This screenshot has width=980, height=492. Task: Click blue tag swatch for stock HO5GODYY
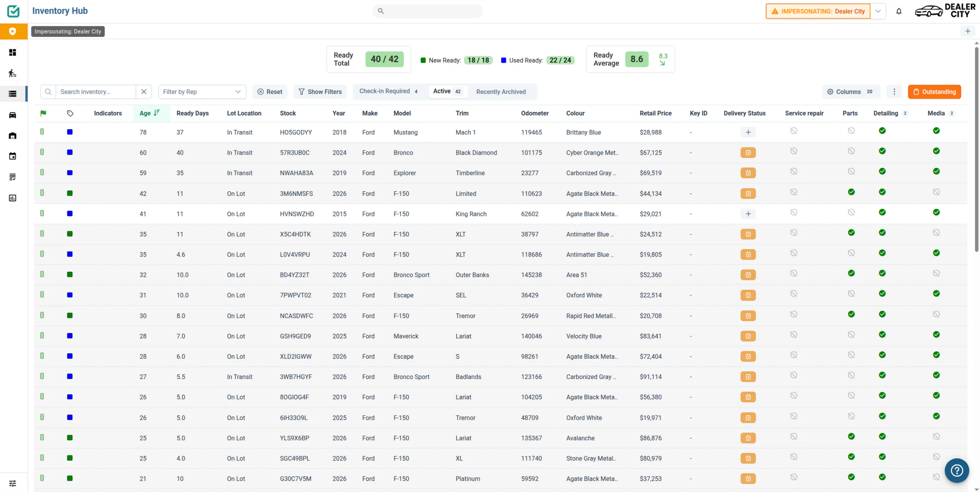tap(70, 132)
